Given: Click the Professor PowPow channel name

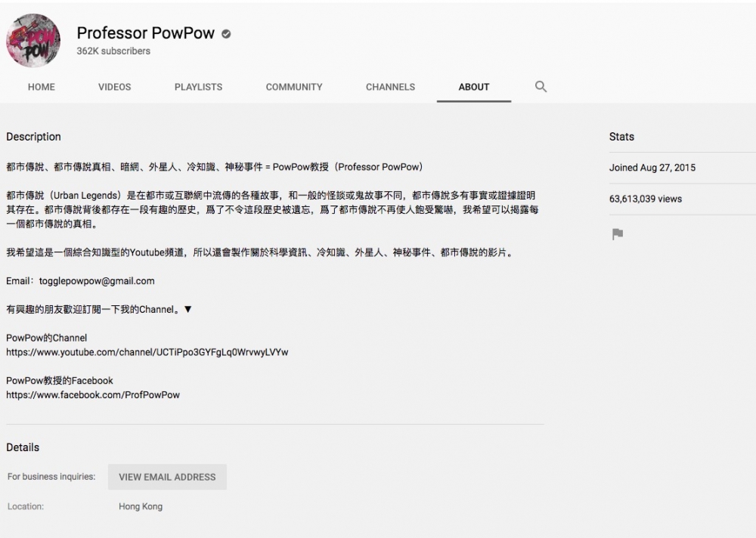Looking at the screenshot, I should [x=146, y=33].
